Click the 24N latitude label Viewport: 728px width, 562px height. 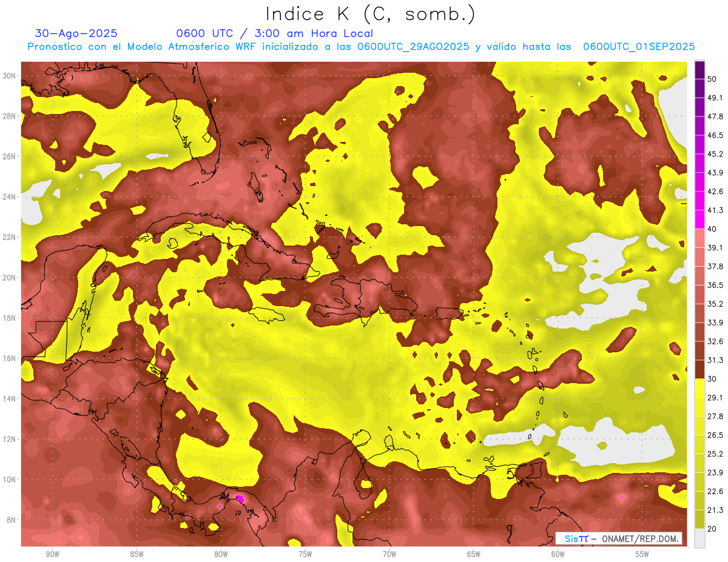[10, 197]
